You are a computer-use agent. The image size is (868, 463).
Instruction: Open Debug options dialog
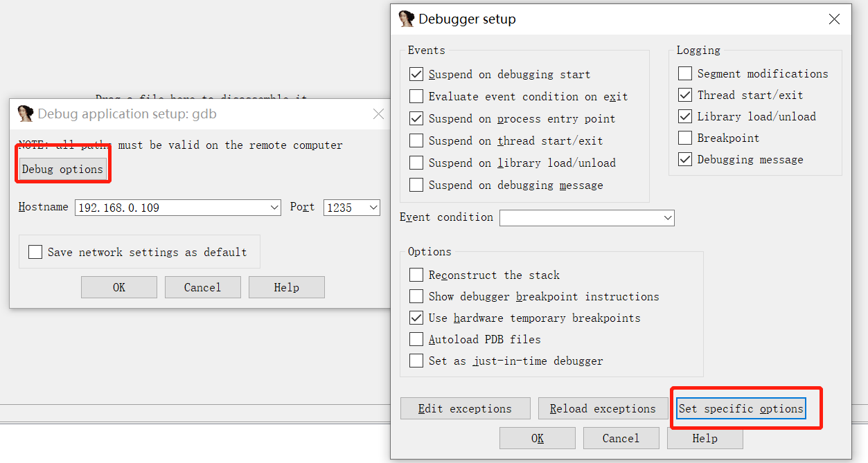tap(62, 168)
